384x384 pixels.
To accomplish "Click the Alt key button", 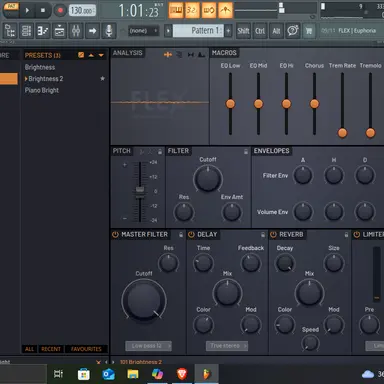I will [276, 31].
